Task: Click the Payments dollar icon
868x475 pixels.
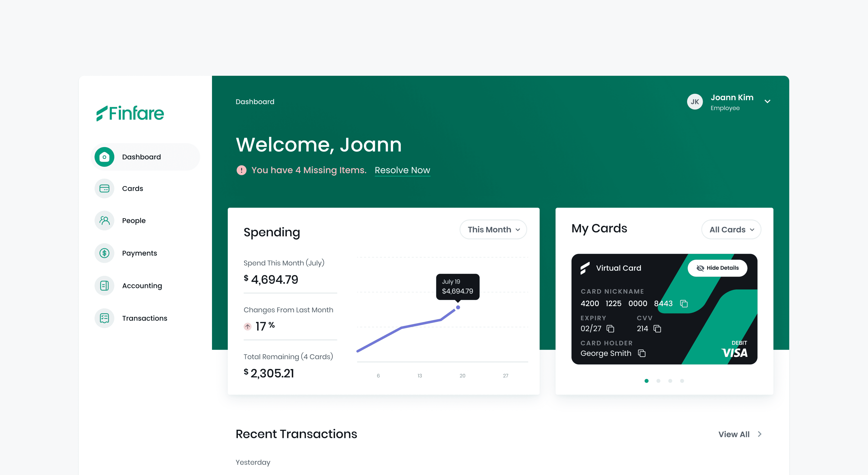Action: pos(104,253)
